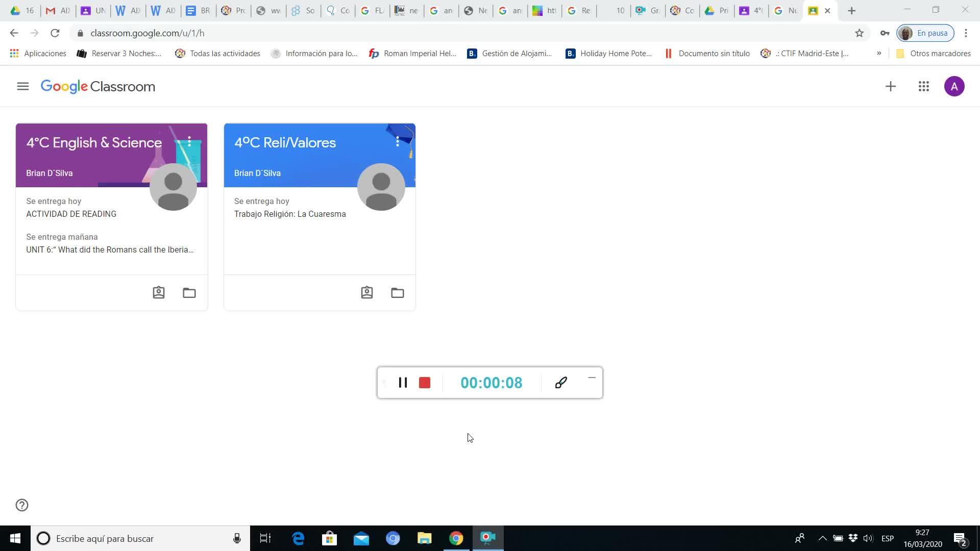Click the plus icon to join a class

pyautogui.click(x=890, y=86)
